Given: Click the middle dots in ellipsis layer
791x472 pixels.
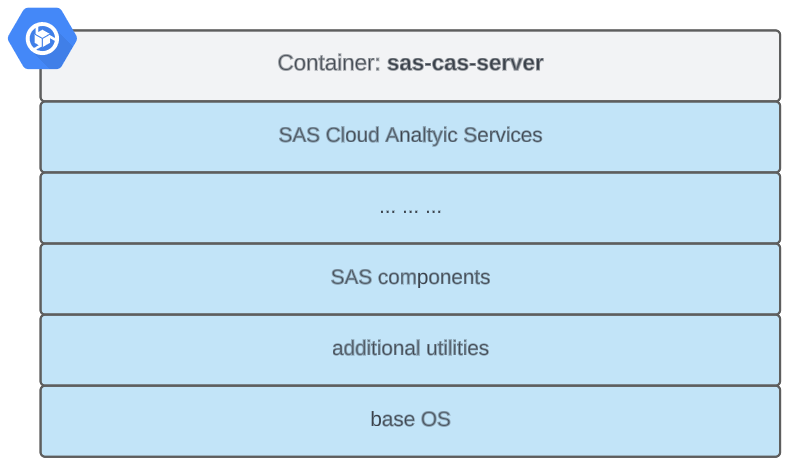Looking at the screenshot, I should 411,210.
